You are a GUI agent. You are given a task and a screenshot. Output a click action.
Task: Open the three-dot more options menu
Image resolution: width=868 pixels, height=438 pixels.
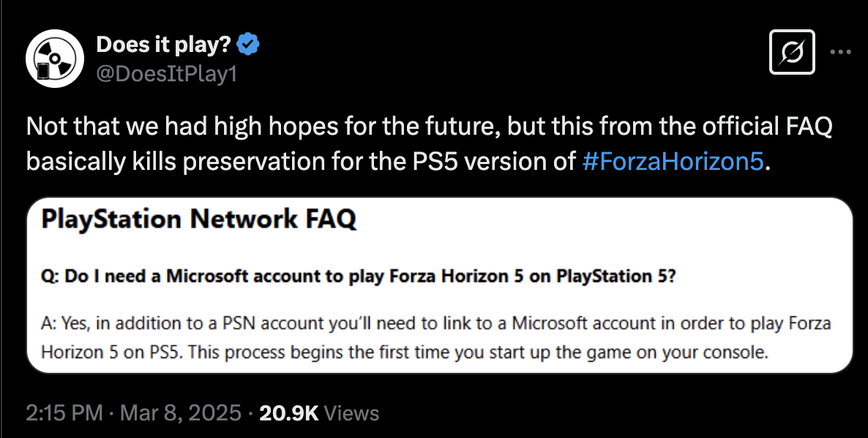click(840, 52)
